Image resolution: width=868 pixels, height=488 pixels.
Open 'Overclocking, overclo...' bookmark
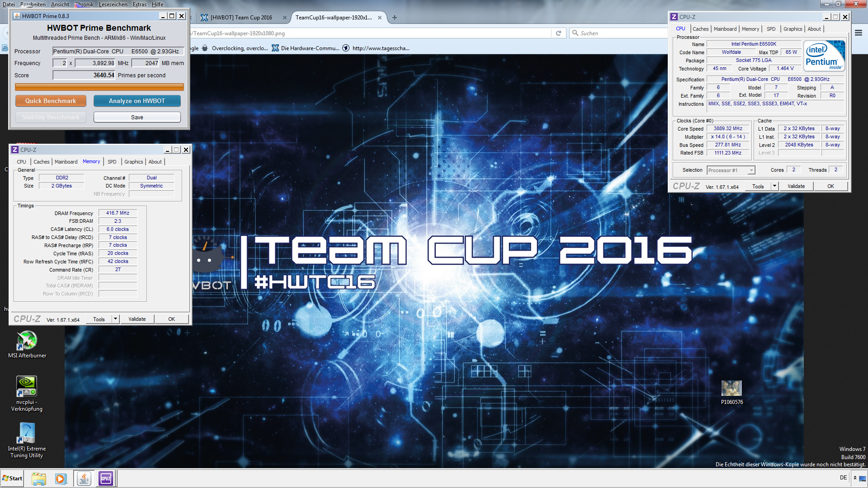tap(235, 48)
